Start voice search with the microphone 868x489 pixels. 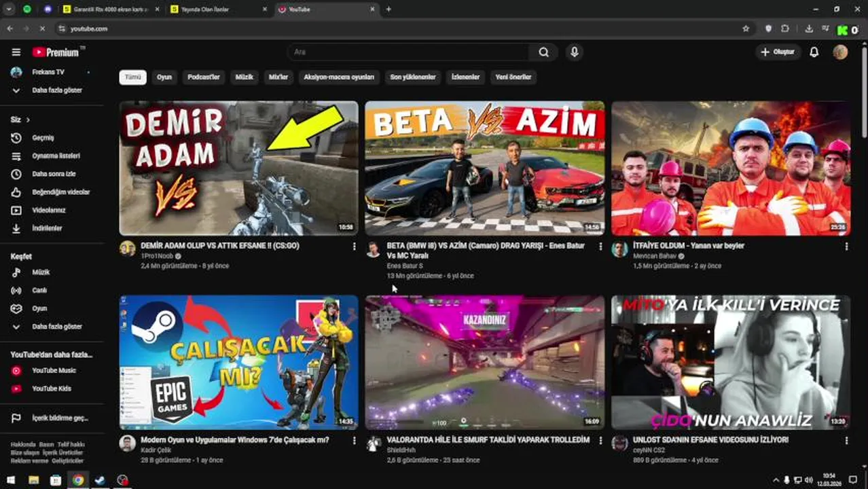pos(575,52)
